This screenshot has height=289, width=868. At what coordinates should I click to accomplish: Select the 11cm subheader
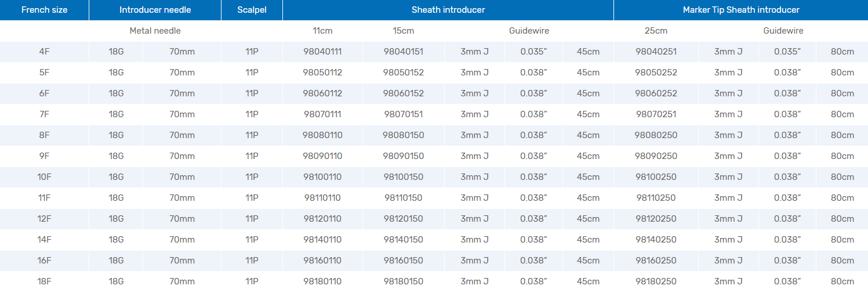coord(322,31)
